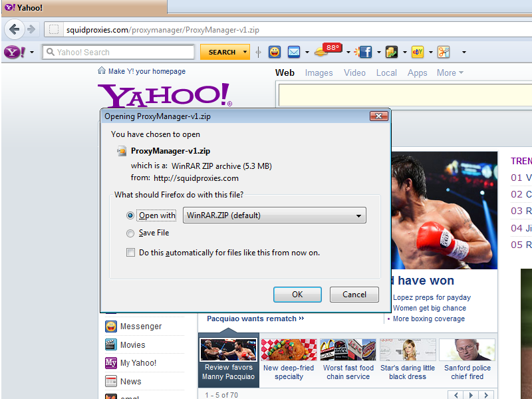The image size is (532, 399).
Task: Click the home icon beside Make Y! your homepage
Action: 102,70
